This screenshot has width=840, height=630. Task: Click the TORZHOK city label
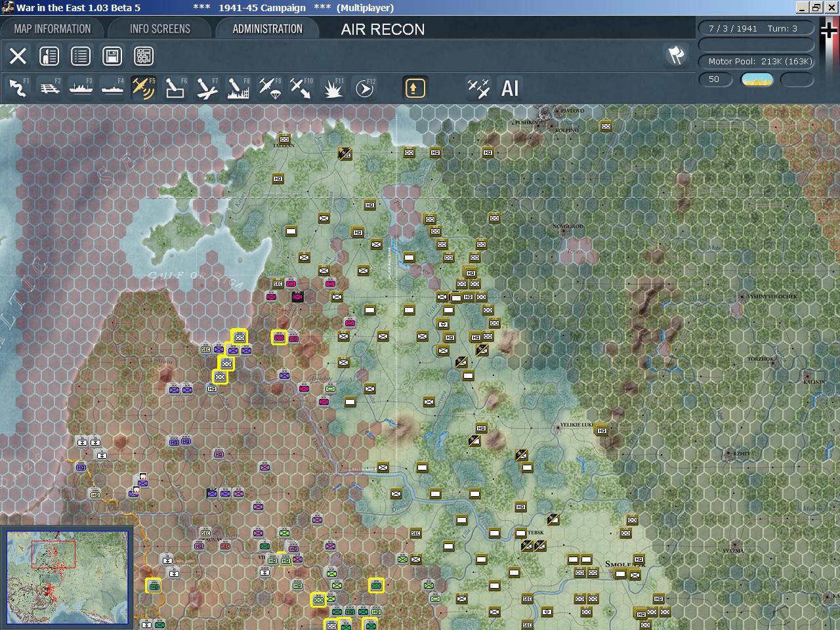tap(761, 360)
